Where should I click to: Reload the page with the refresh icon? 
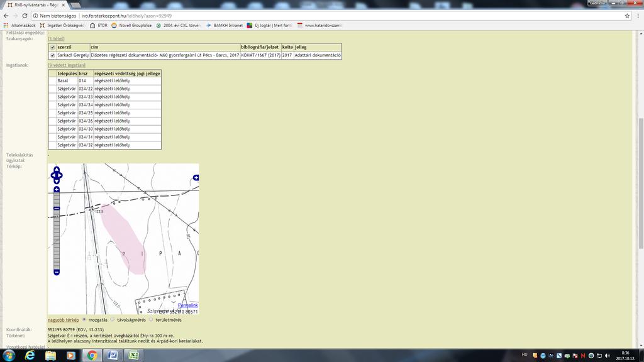25,16
